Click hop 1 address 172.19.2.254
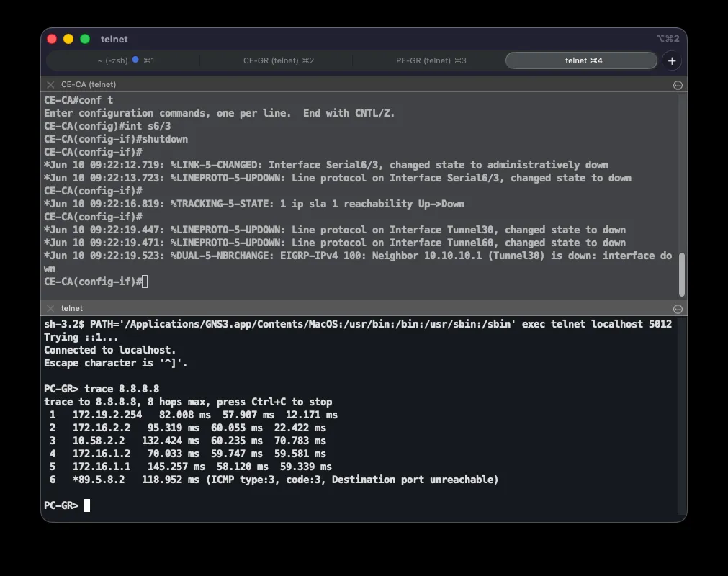 pyautogui.click(x=107, y=415)
